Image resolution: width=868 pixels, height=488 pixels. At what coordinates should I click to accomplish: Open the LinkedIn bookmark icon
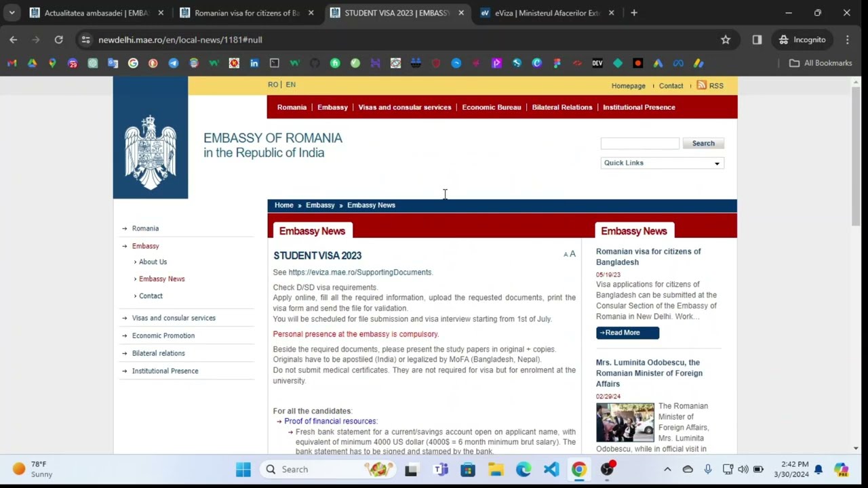click(x=254, y=63)
